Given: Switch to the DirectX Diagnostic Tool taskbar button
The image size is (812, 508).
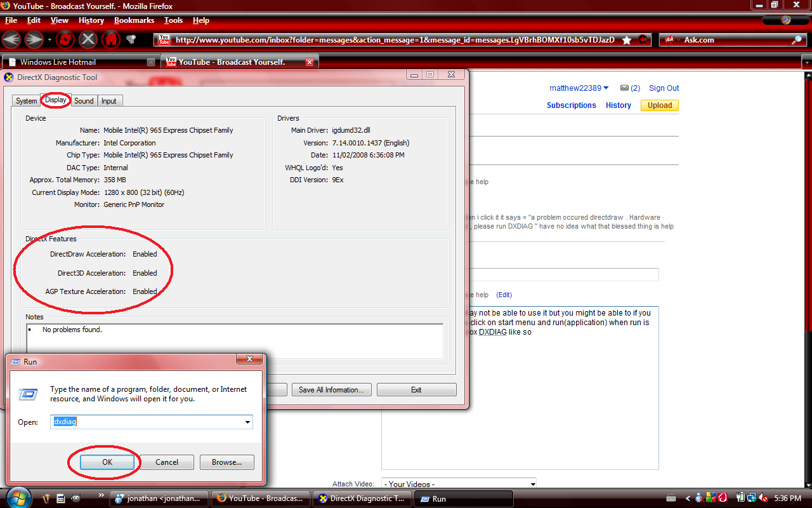Looking at the screenshot, I should (363, 498).
